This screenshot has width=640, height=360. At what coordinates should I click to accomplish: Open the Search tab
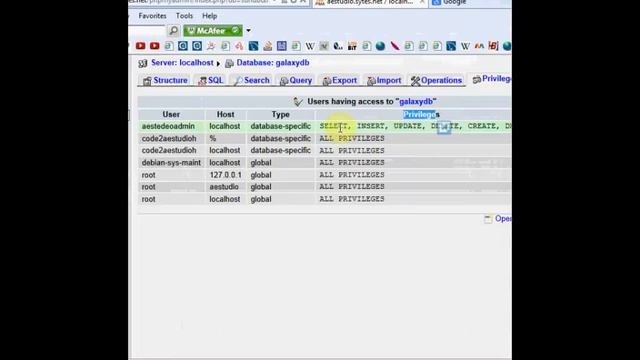251,80
